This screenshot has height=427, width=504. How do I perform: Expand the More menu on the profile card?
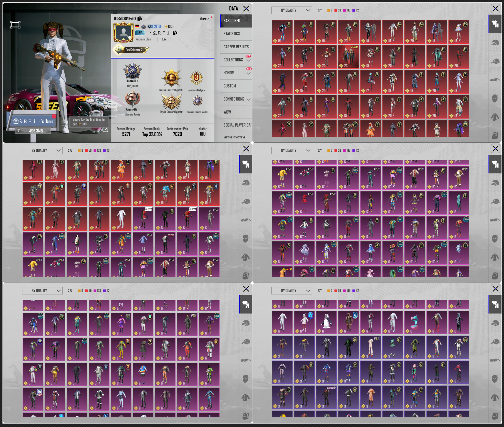tap(205, 19)
